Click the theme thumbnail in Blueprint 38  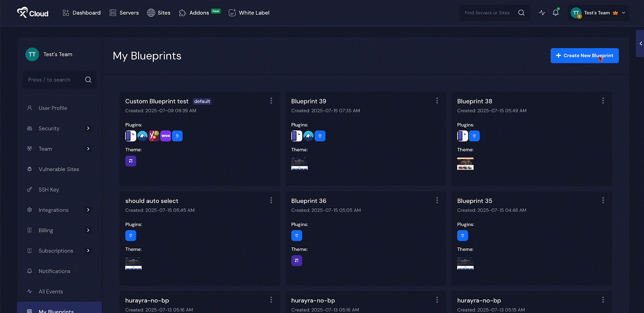[x=465, y=164]
